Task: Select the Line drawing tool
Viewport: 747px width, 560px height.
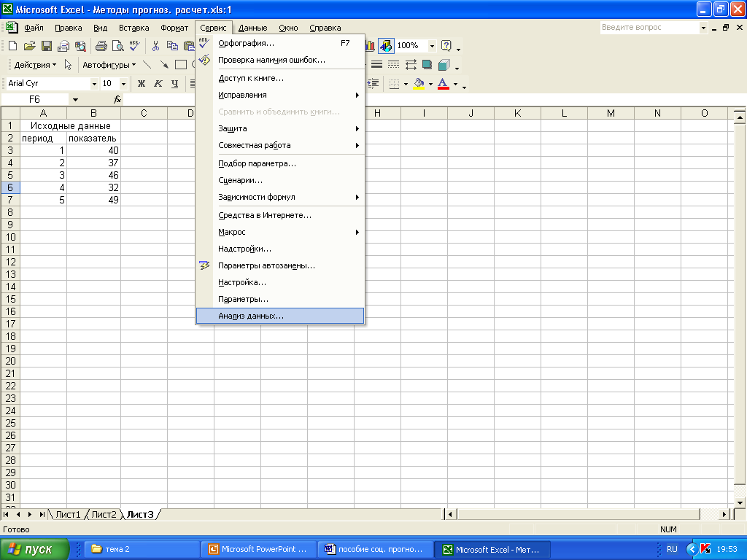Action: pos(147,64)
